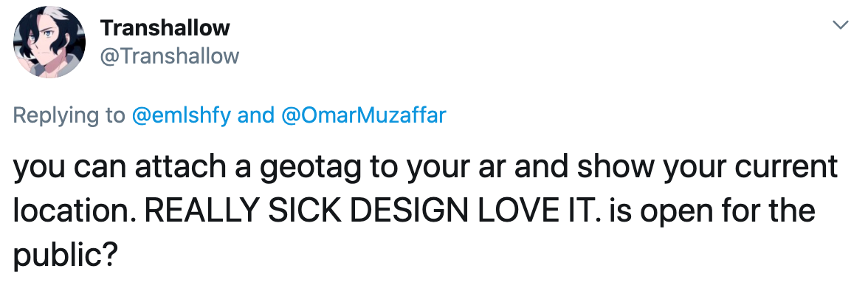The height and width of the screenshot is (294, 868).
Task: Select the @Transhallow handle
Action: [170, 56]
